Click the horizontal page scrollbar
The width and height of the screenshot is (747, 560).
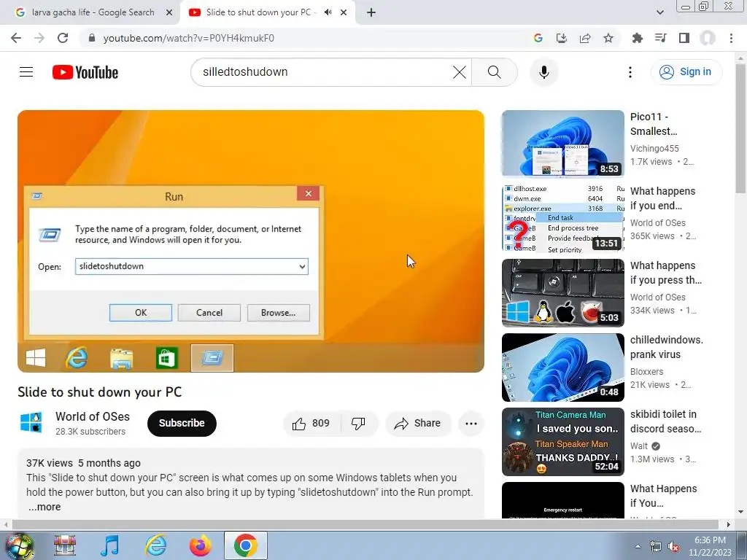click(365, 524)
